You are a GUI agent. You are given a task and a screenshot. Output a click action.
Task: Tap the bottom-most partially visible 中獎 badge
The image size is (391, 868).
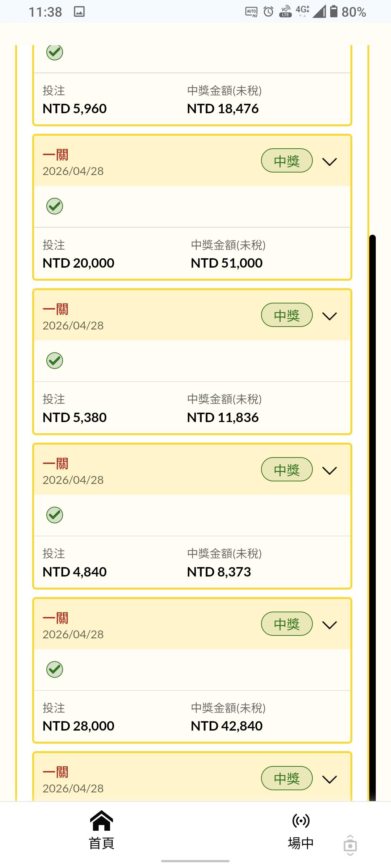coord(287,778)
